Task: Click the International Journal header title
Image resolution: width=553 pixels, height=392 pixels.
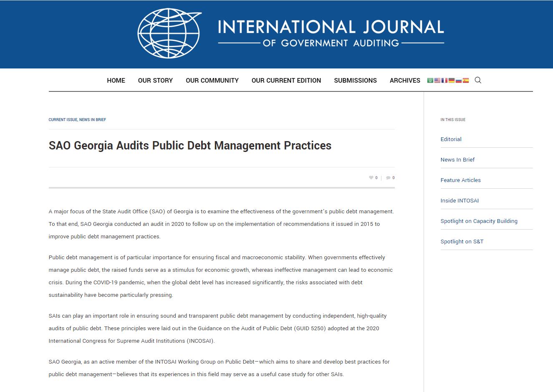Action: click(x=331, y=27)
